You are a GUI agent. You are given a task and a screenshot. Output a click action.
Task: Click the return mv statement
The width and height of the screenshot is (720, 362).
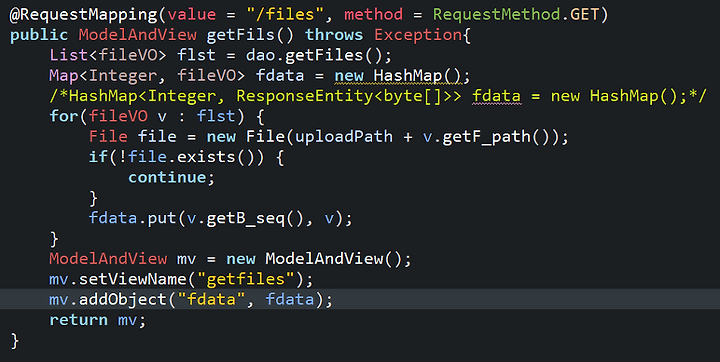tap(97, 320)
